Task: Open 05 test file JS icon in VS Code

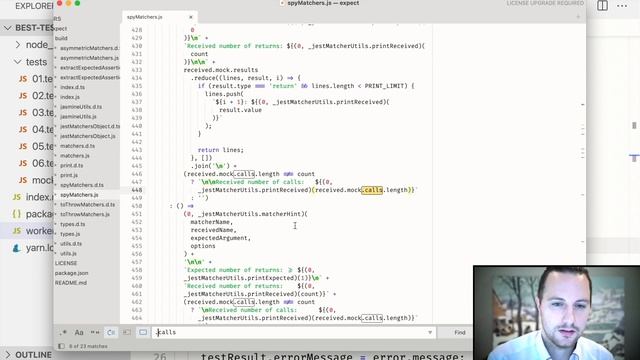Action: 23,147
